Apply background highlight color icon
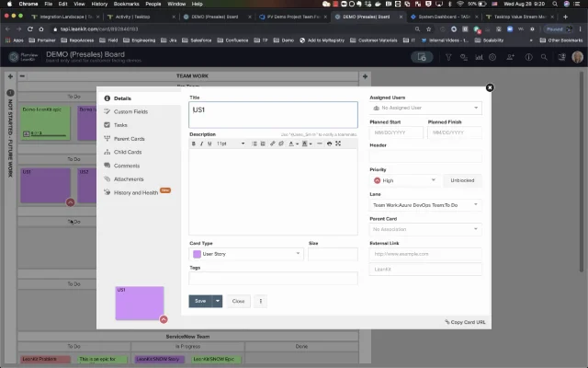 point(305,144)
